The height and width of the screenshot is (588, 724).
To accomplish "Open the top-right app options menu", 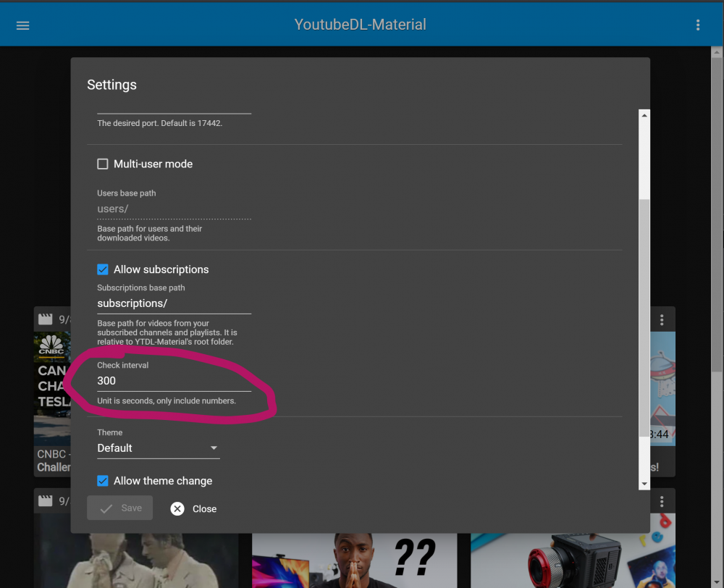I will point(698,25).
